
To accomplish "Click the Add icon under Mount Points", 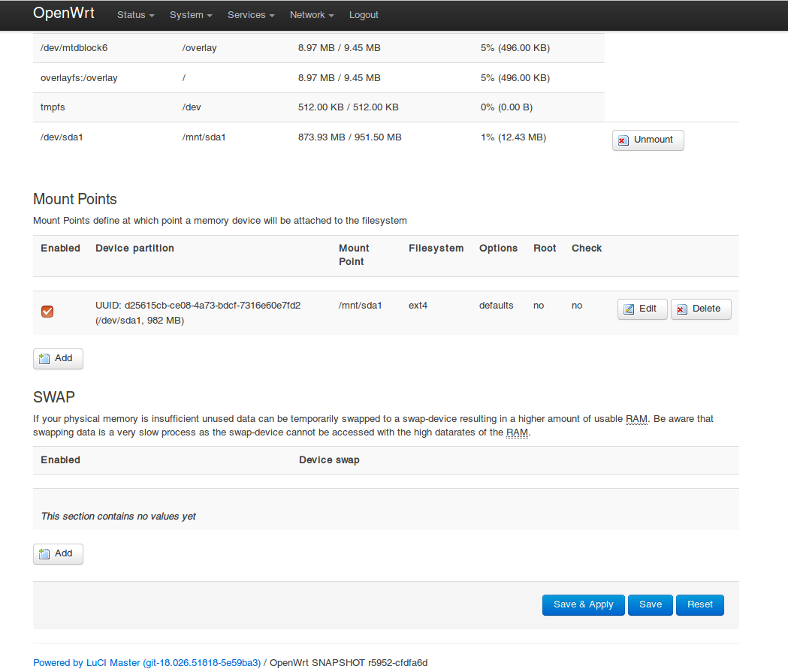I will (x=45, y=358).
